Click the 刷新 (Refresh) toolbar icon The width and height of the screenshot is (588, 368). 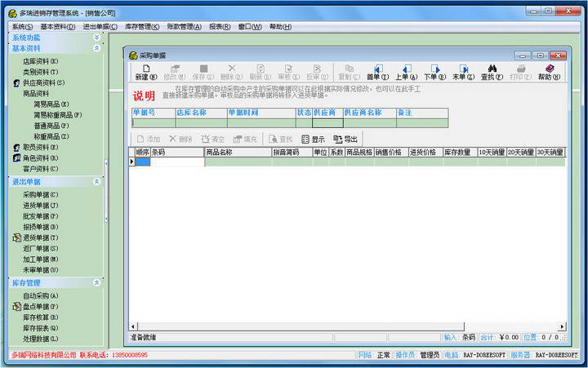point(261,69)
